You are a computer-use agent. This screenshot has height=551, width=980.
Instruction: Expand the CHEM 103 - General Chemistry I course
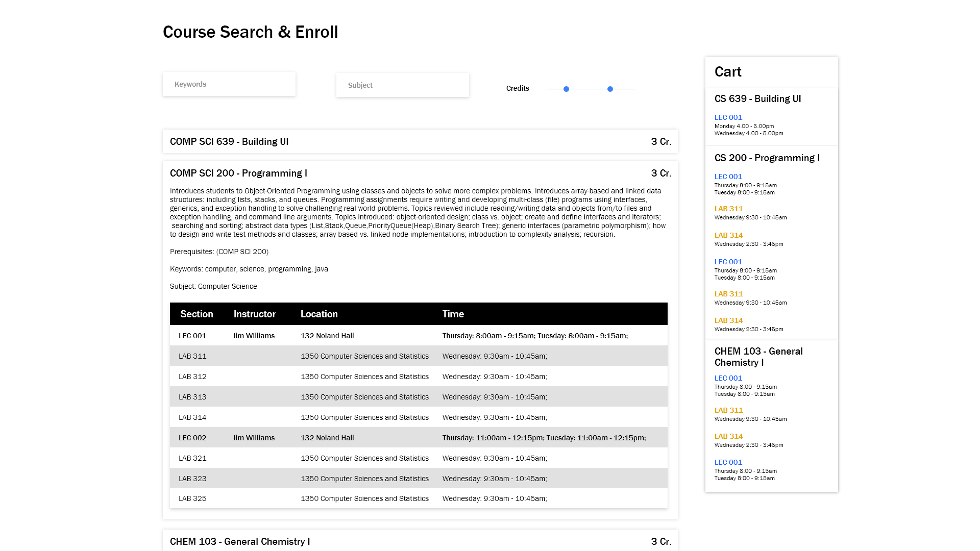(420, 541)
